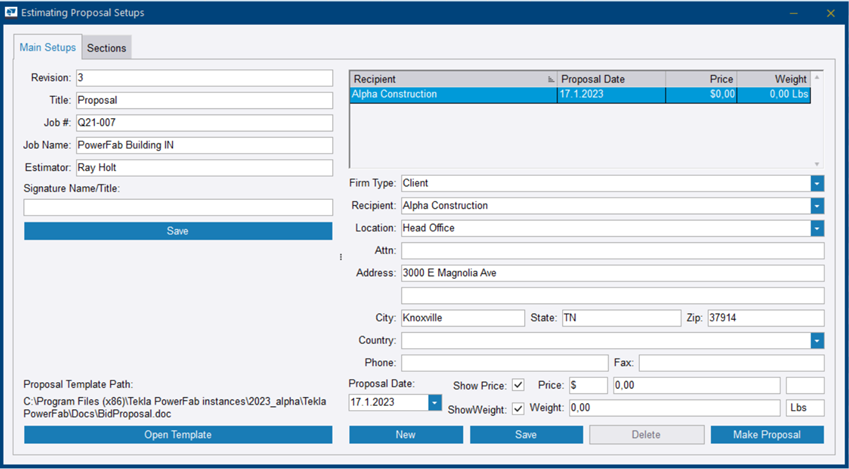The image size is (849, 469).
Task: Click the Make Proposal button
Action: 767,435
